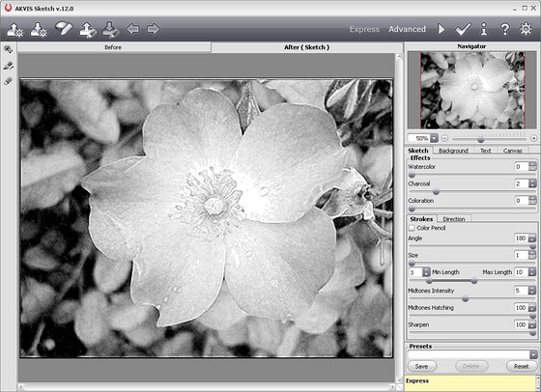Click the zoom in plus icon
The height and width of the screenshot is (392, 541).
[533, 138]
